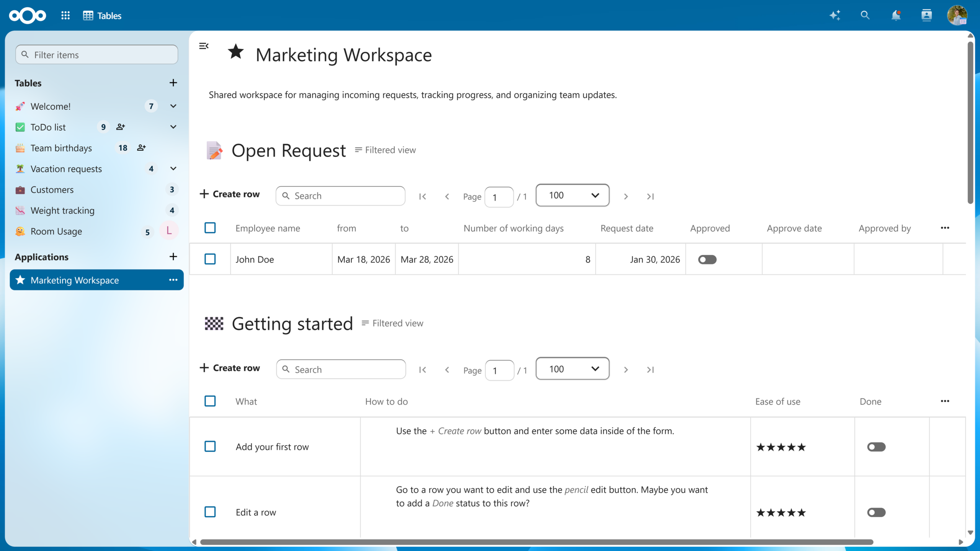The image size is (980, 551).
Task: Toggle Done for Add your first row
Action: [876, 447]
